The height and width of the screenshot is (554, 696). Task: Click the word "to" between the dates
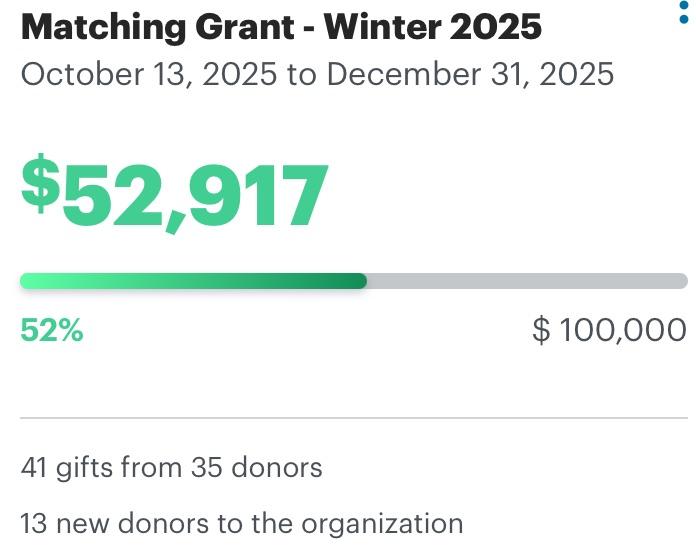point(301,74)
